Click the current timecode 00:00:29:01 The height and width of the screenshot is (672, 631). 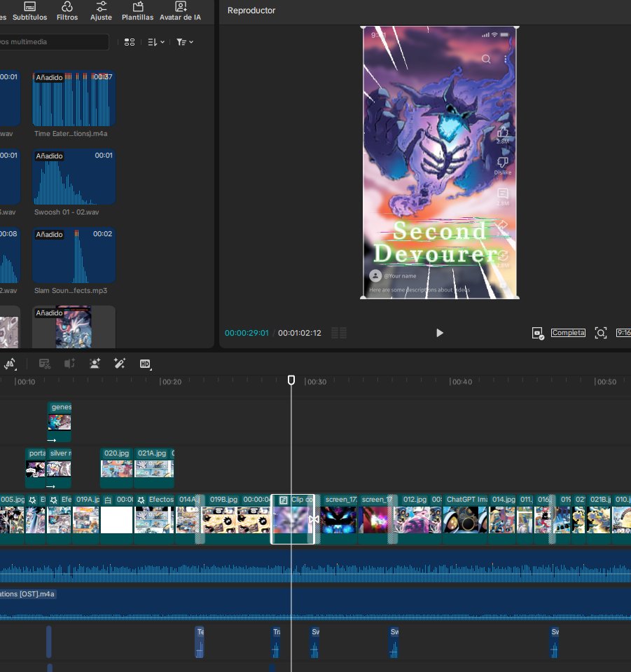[247, 333]
